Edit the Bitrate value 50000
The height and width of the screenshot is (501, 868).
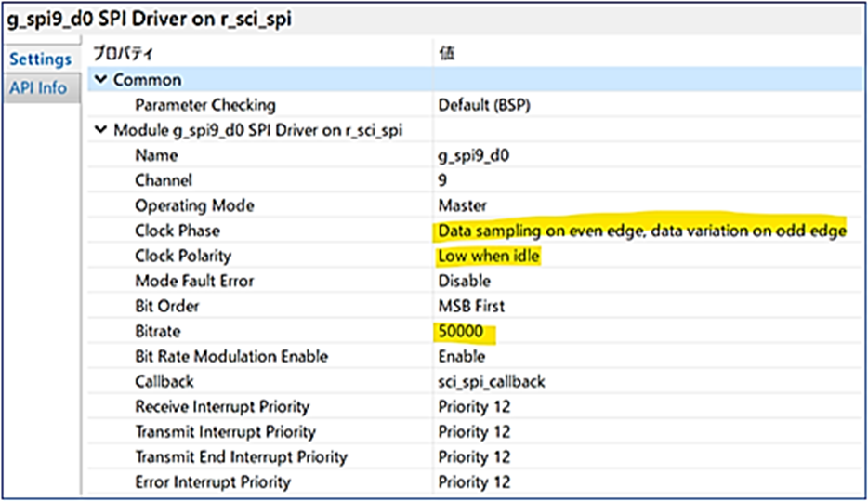464,331
